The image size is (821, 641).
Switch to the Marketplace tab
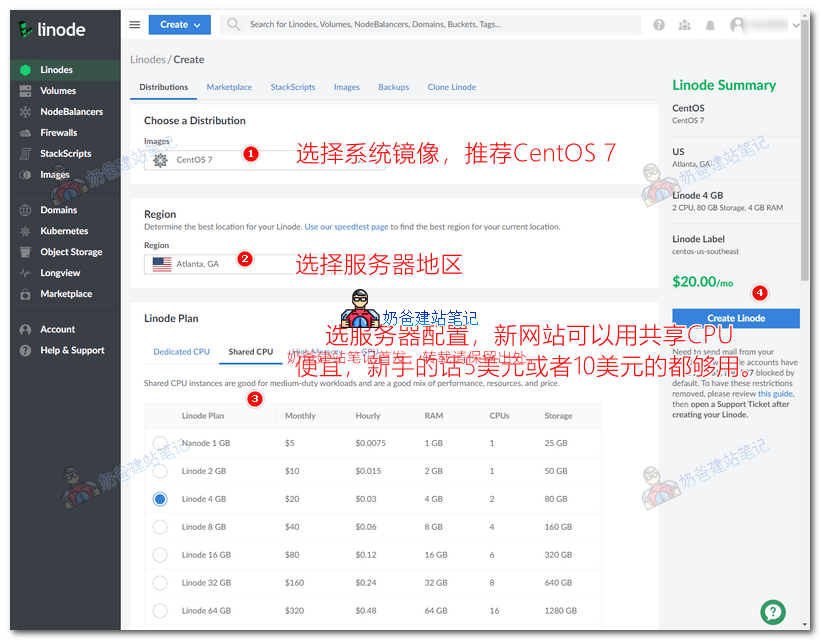pyautogui.click(x=229, y=87)
